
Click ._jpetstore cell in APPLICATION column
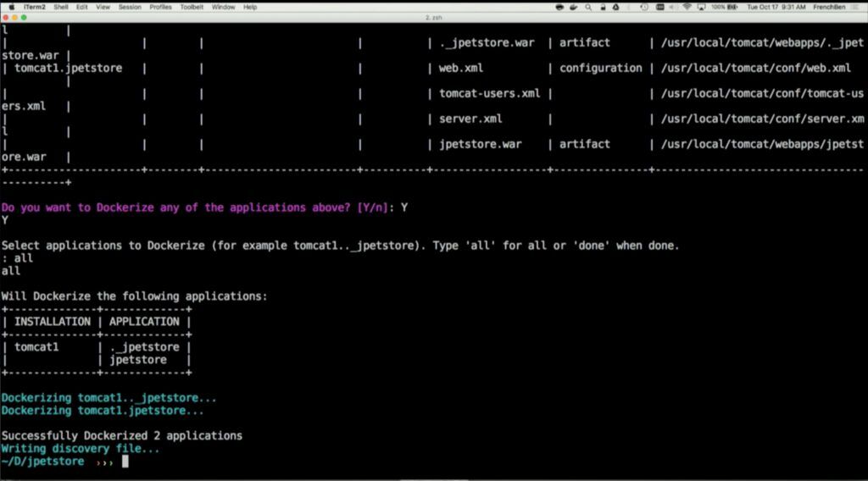[x=144, y=347]
